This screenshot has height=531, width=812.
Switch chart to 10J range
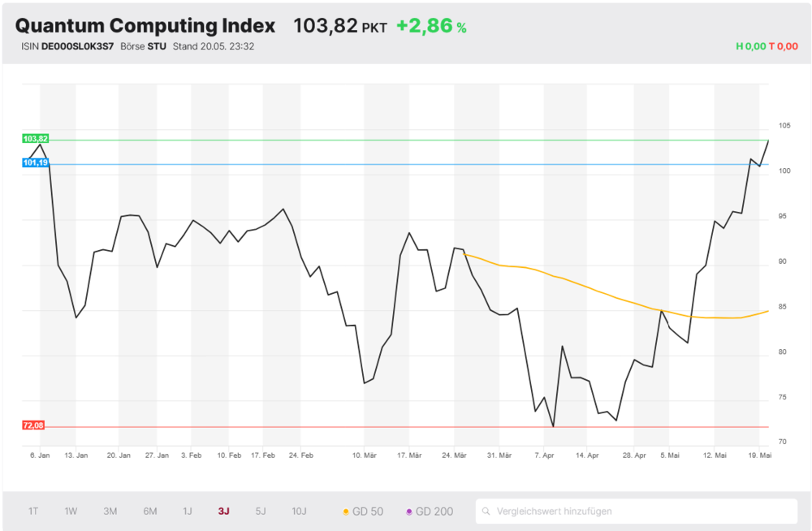click(x=300, y=512)
